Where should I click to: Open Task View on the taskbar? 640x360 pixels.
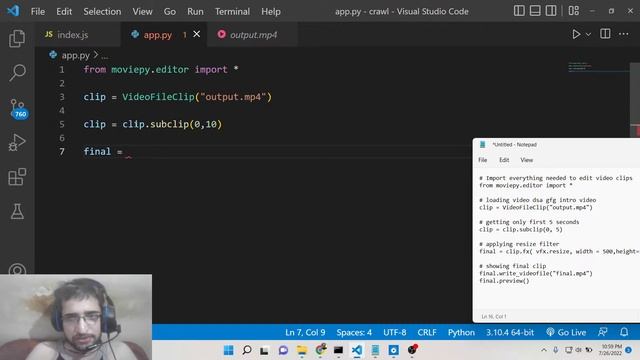pos(264,350)
